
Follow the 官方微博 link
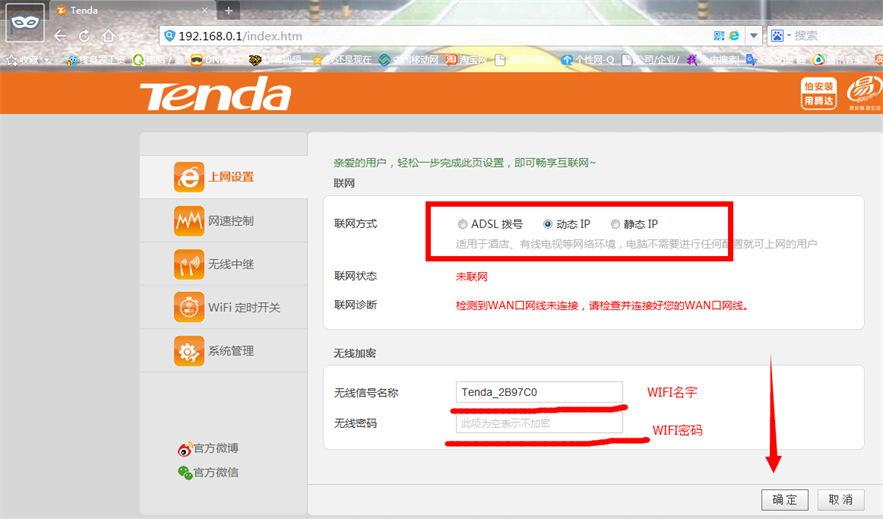coord(216,448)
